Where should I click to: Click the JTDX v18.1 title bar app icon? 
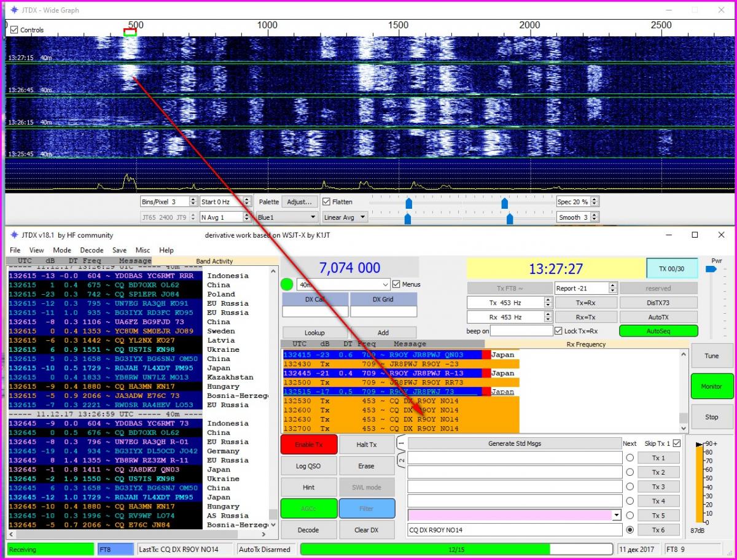[14, 235]
